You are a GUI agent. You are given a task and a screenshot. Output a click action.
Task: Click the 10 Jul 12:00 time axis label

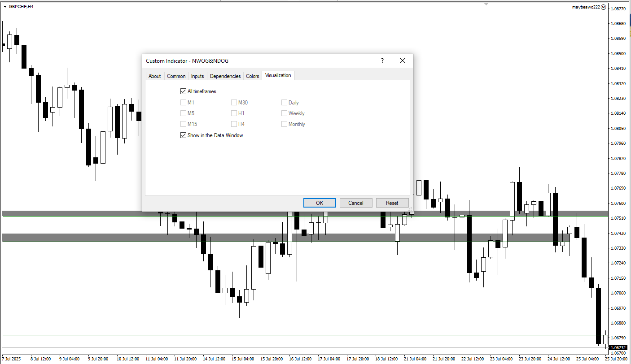click(x=128, y=359)
